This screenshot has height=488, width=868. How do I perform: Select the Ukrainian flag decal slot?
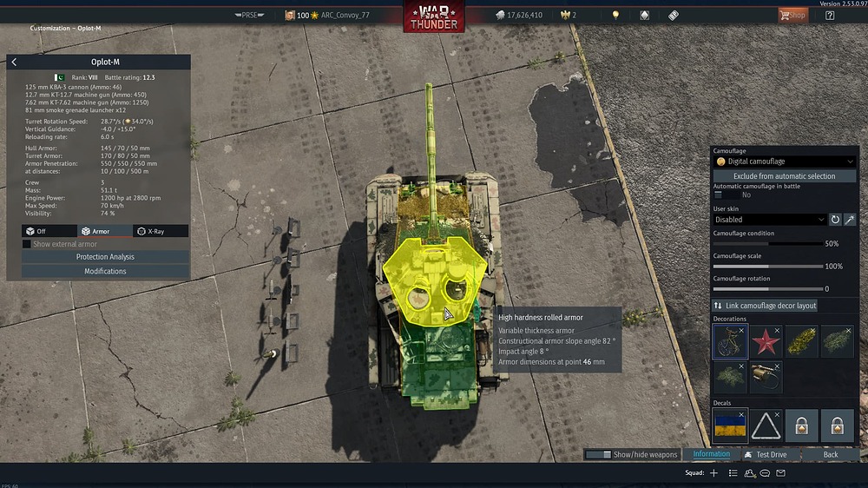[729, 425]
